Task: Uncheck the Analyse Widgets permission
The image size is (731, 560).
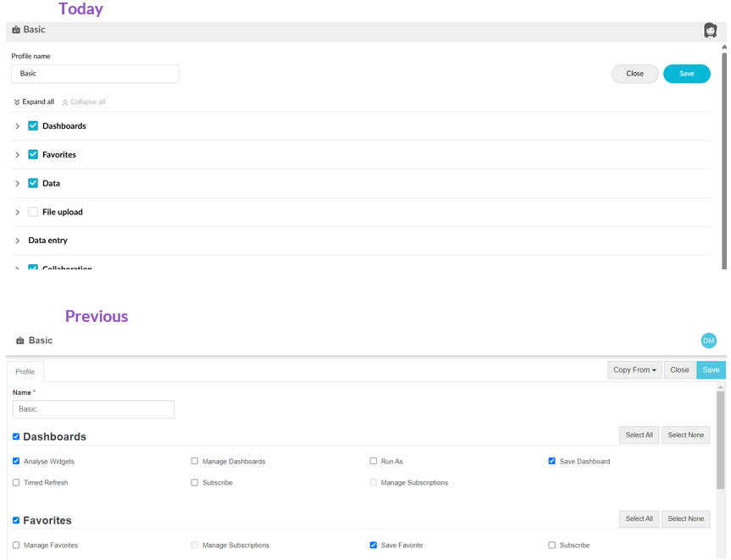Action: pos(16,461)
